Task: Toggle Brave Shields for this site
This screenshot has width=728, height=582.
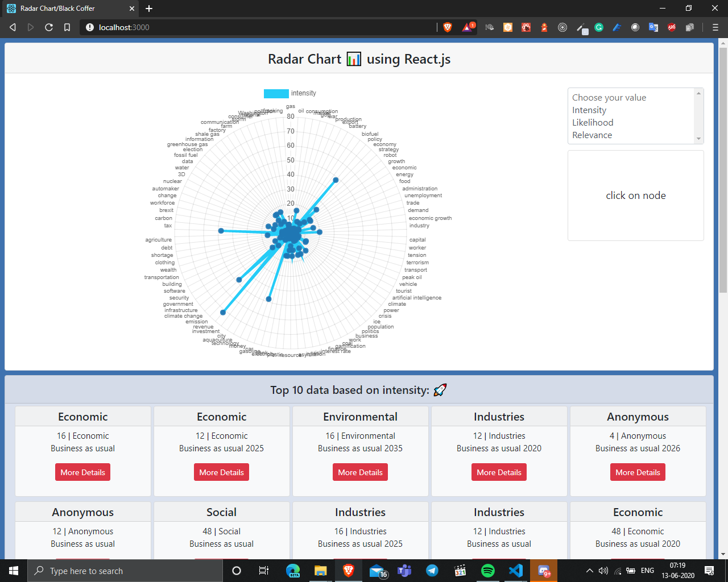Action: pyautogui.click(x=448, y=27)
